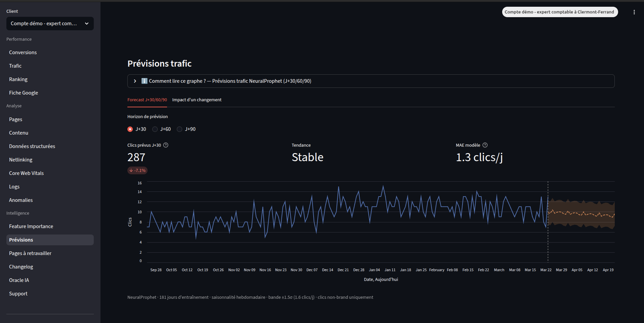Open Oracle IA from the sidebar
Viewport: 644px width, 323px height.
click(19, 280)
